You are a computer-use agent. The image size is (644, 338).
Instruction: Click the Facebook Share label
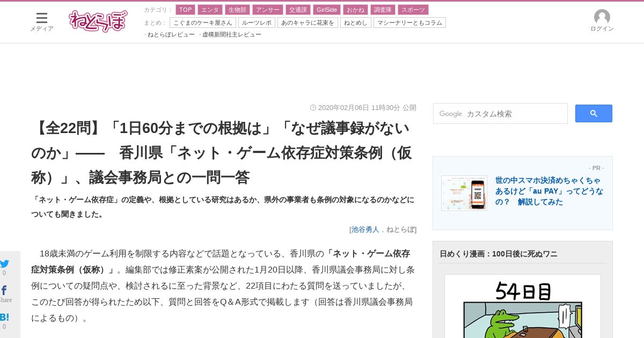[x=5, y=300]
